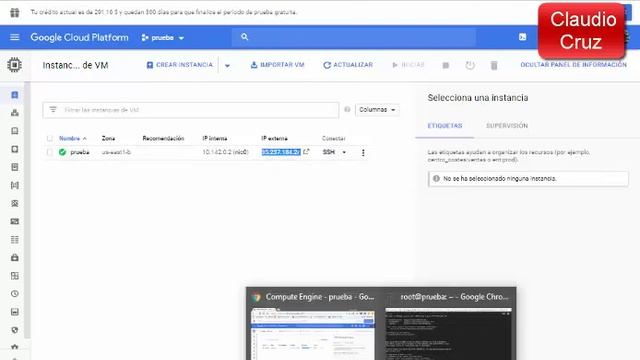Open the sidebar icon below the clock

tap(15, 312)
